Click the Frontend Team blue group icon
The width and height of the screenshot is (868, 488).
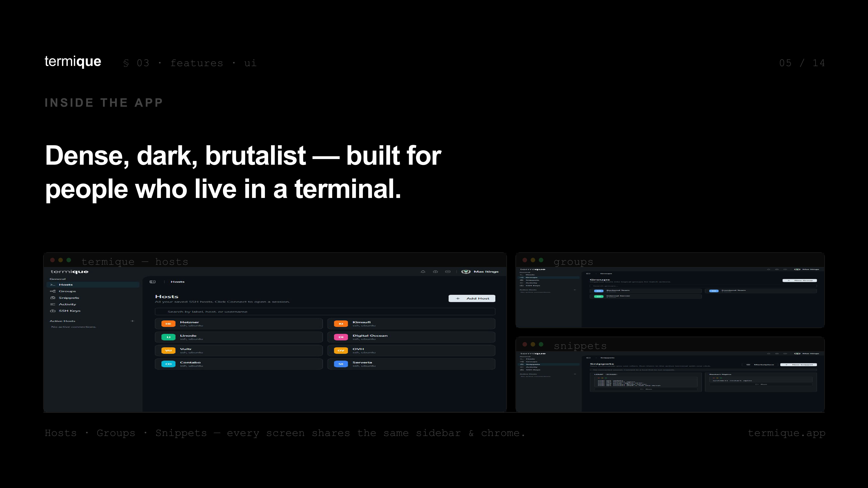coord(714,291)
